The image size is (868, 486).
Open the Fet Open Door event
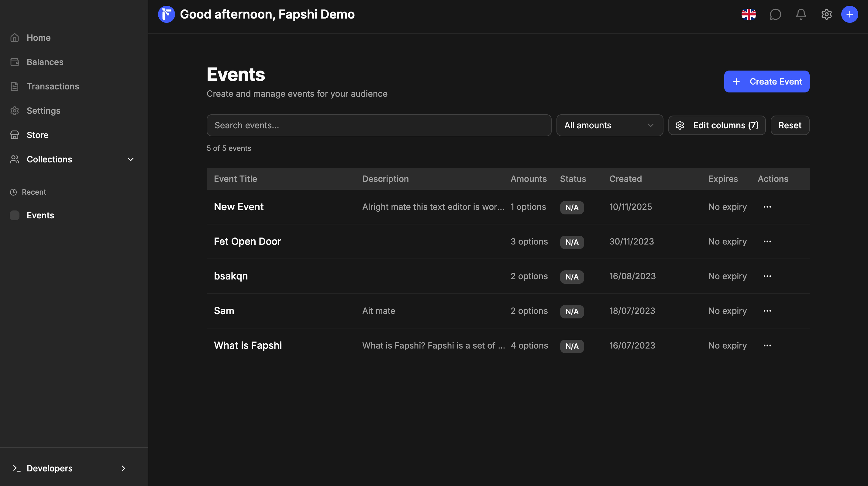click(x=247, y=241)
